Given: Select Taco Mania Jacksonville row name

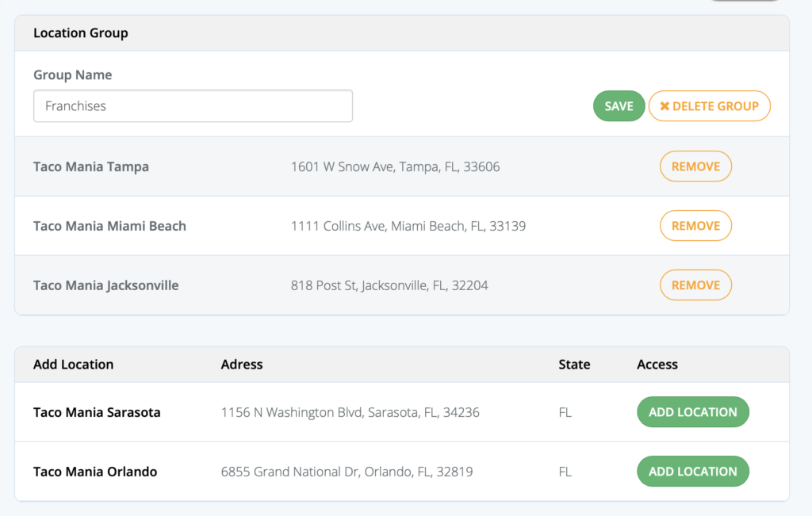Looking at the screenshot, I should click(105, 285).
